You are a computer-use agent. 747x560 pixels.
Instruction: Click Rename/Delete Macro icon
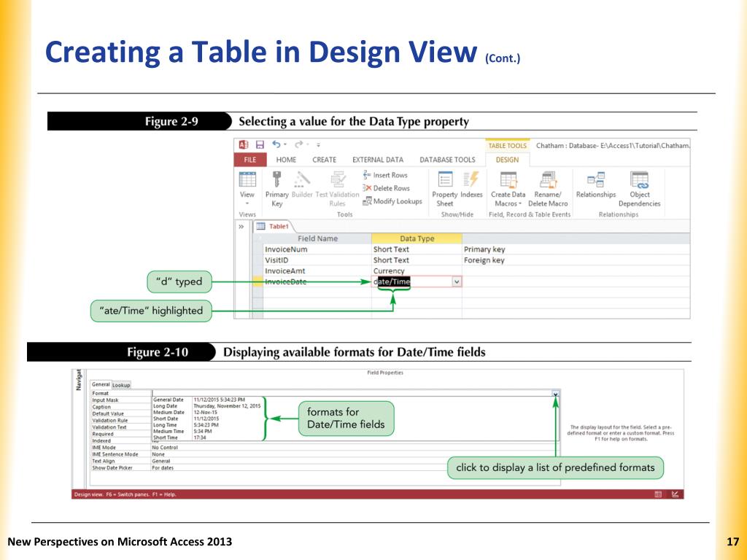(548, 179)
